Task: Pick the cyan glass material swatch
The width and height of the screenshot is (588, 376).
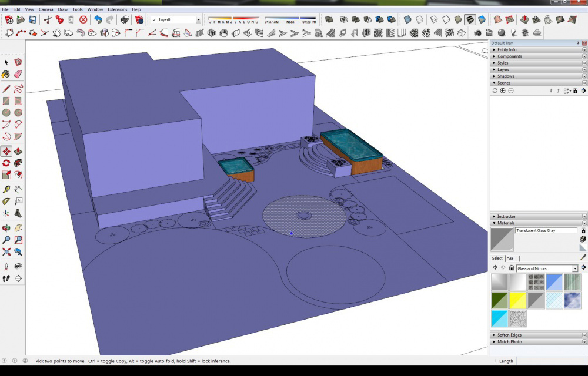Action: click(499, 318)
